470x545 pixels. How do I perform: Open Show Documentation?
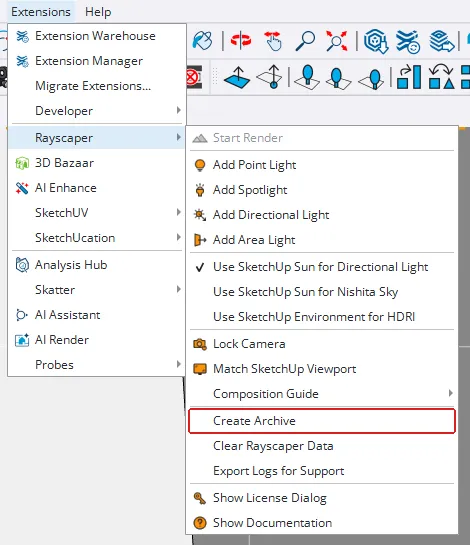(322, 523)
